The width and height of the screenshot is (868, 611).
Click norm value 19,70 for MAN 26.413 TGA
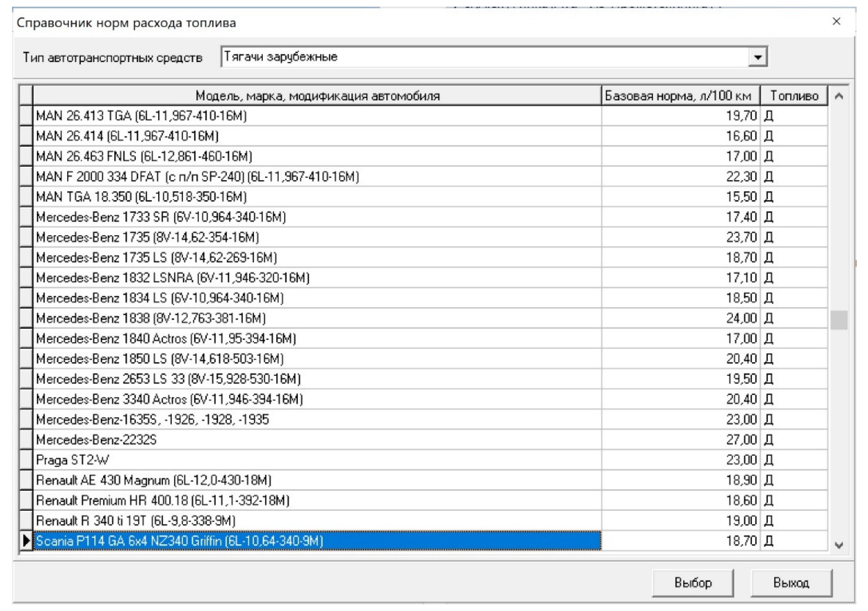tap(681, 116)
